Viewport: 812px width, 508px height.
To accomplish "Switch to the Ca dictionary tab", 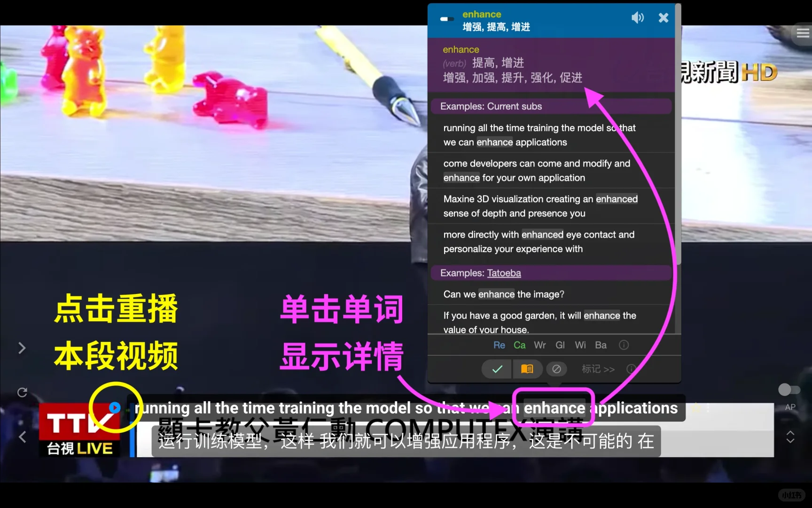I will [520, 345].
